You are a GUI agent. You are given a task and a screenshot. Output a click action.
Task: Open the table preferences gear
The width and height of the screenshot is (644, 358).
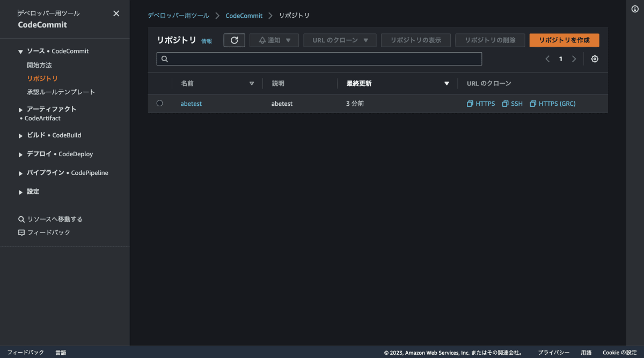595,59
